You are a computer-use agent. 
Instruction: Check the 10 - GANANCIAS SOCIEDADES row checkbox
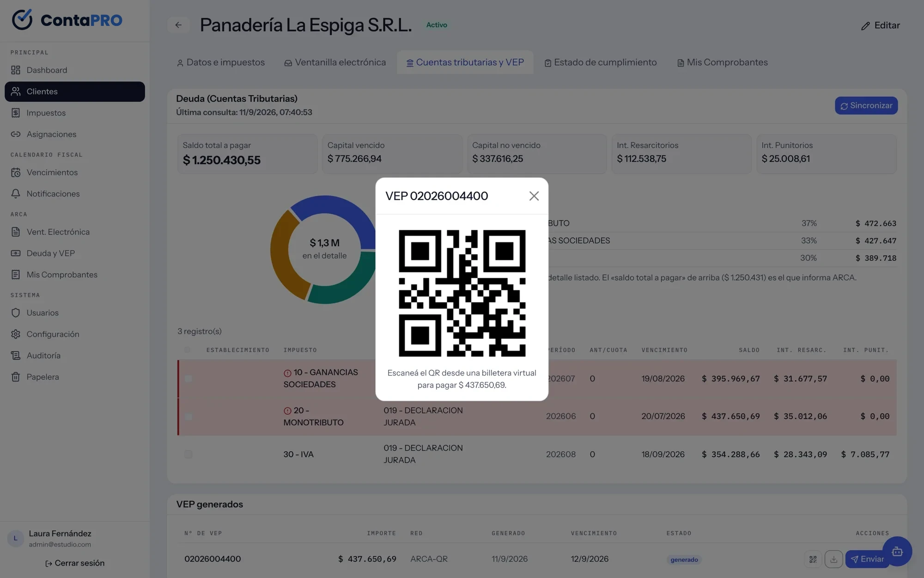(x=188, y=379)
